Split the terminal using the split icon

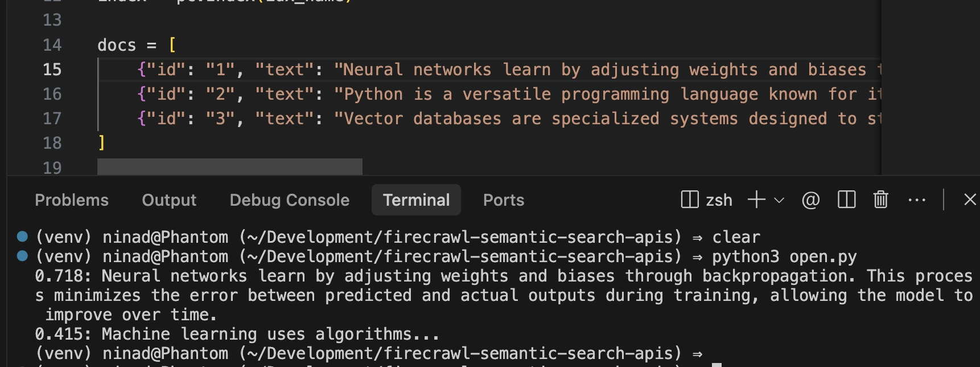pos(846,200)
